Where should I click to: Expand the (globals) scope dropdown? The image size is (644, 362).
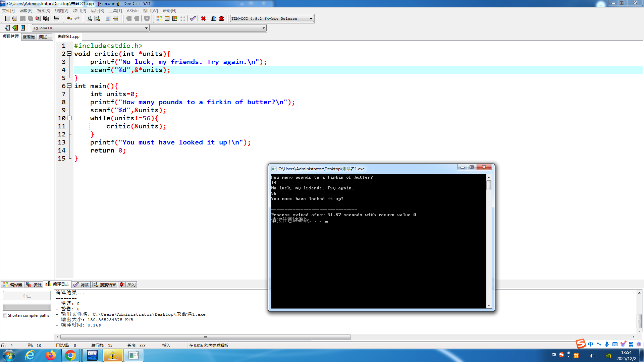pos(146,28)
